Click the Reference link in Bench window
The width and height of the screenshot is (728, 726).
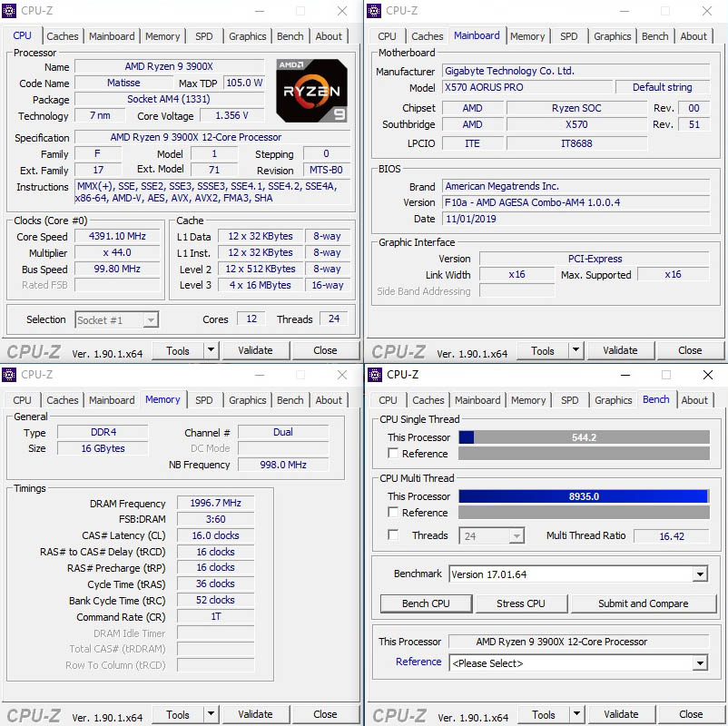coord(418,662)
